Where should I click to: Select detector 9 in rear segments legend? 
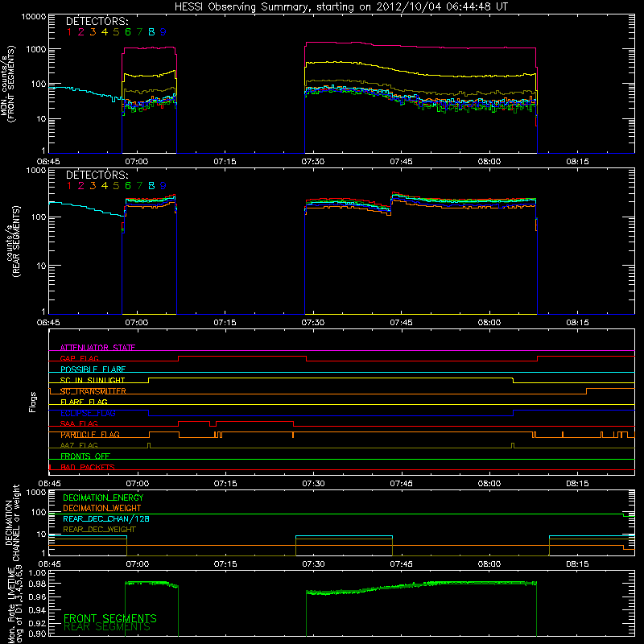pyautogui.click(x=163, y=186)
